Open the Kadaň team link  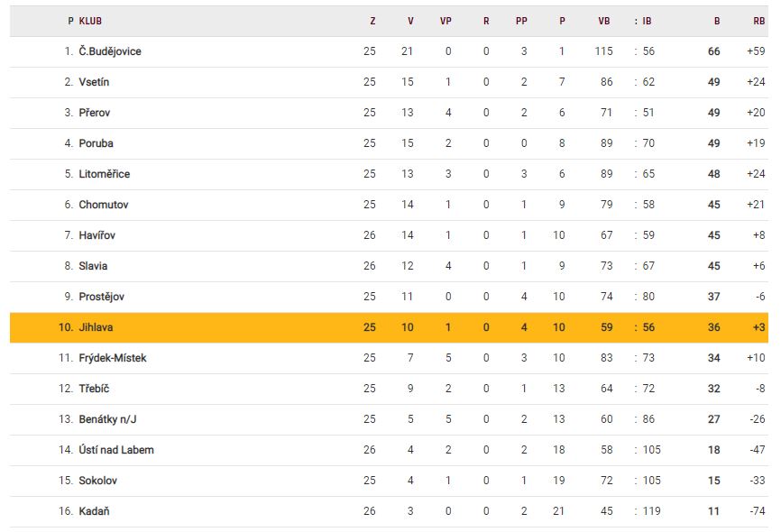pos(94,511)
